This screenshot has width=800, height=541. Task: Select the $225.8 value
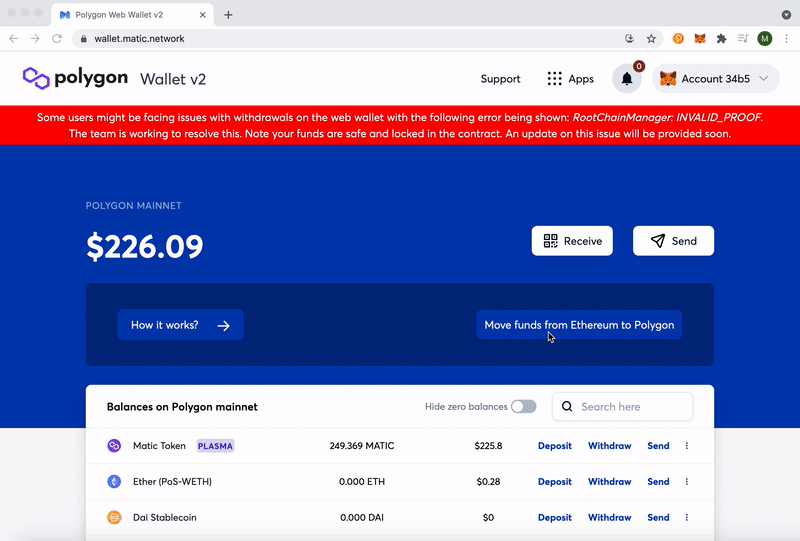pyautogui.click(x=488, y=446)
